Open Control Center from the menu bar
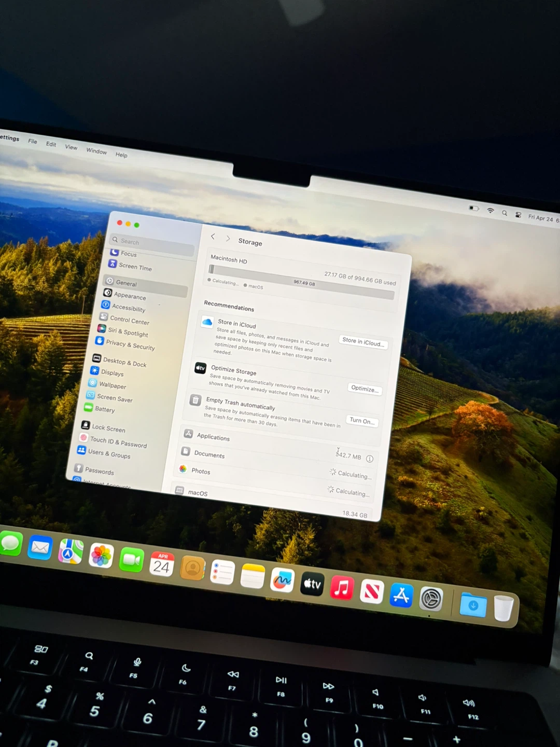 point(518,215)
